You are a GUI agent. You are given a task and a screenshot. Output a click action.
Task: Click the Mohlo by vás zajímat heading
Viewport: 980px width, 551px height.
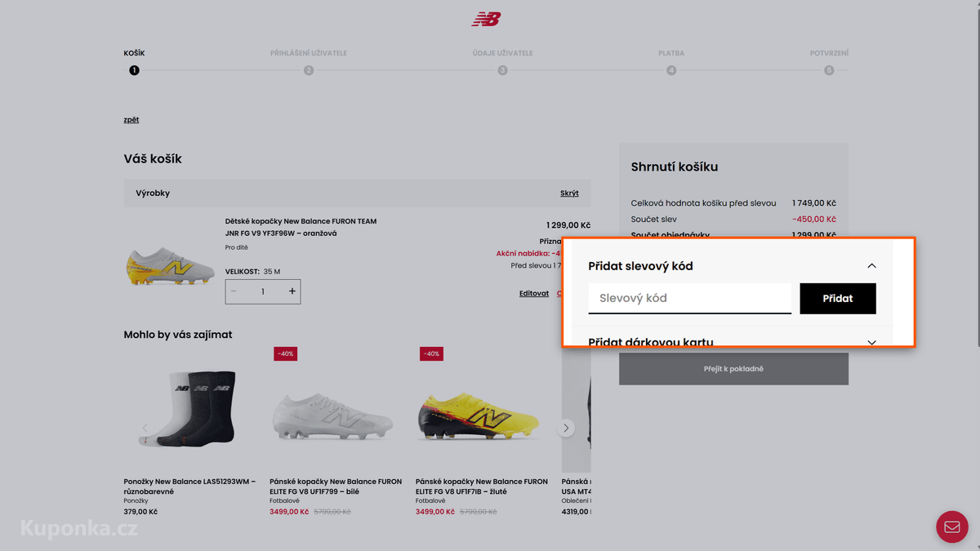[x=178, y=334]
